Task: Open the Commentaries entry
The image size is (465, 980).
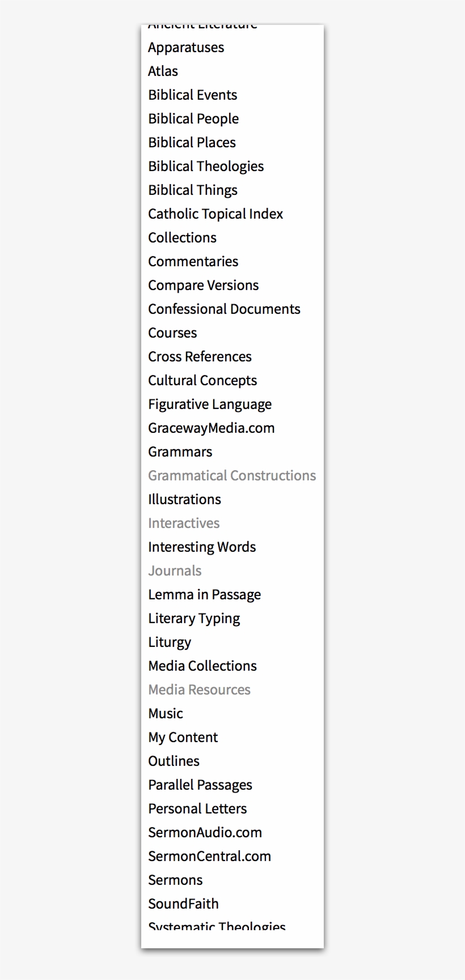Action: pos(193,262)
